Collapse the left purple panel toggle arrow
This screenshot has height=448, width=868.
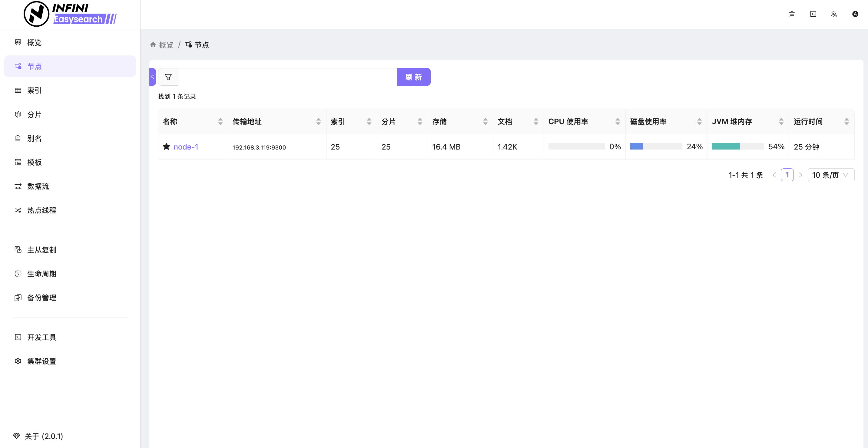click(153, 77)
